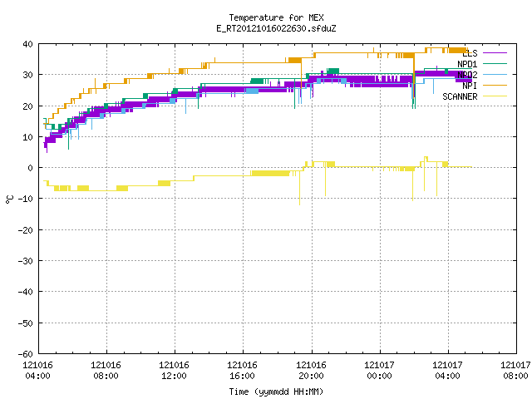The width and height of the screenshot is (532, 399).
Task: Click the x-axis tick label 121016 20:00
Action: tap(311, 371)
